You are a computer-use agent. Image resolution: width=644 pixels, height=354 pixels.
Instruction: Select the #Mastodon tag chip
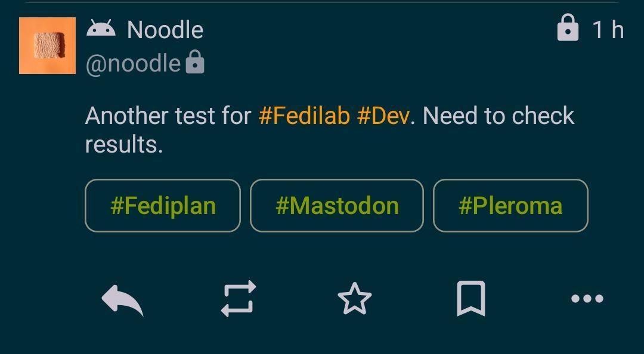337,206
